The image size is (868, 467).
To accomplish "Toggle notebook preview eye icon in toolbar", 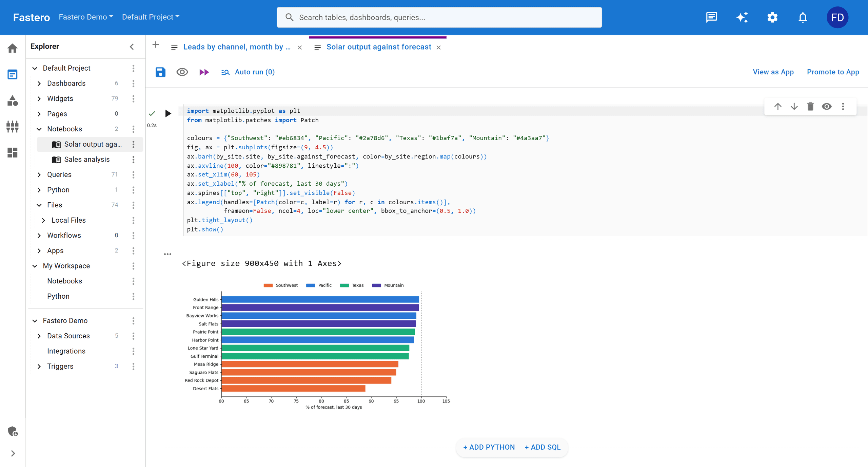I will coord(182,72).
